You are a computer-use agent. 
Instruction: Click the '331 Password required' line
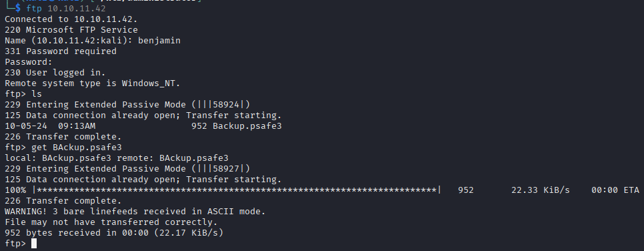click(61, 51)
